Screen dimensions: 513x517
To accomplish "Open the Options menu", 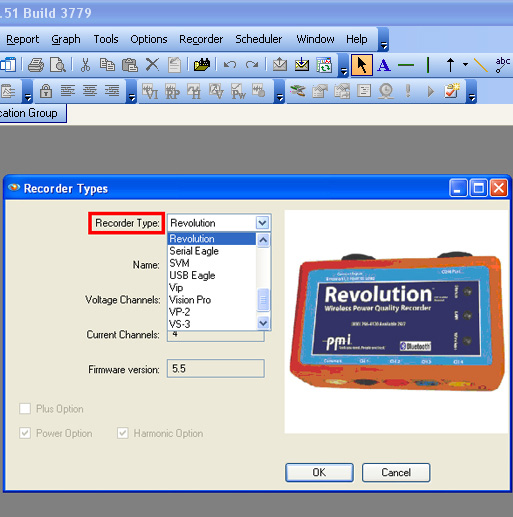I will tap(149, 39).
